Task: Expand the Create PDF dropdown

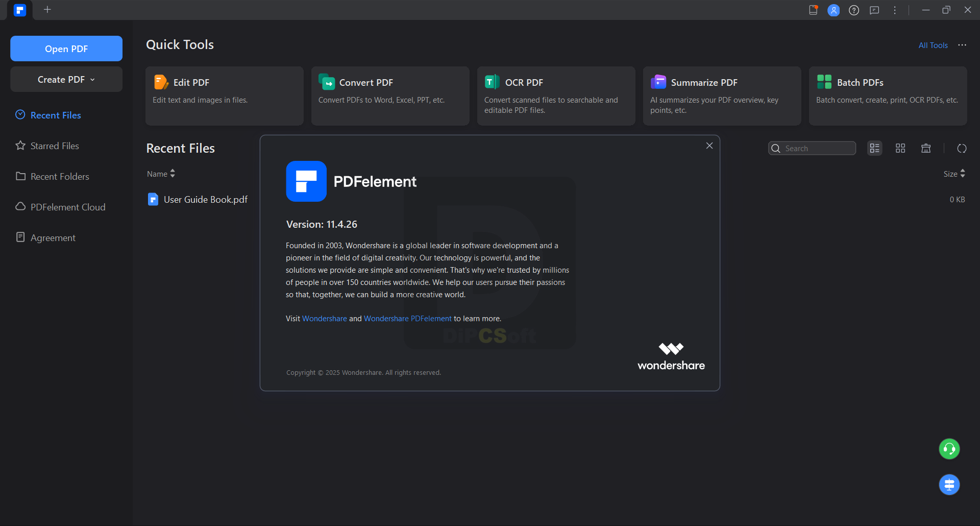Action: tap(66, 79)
